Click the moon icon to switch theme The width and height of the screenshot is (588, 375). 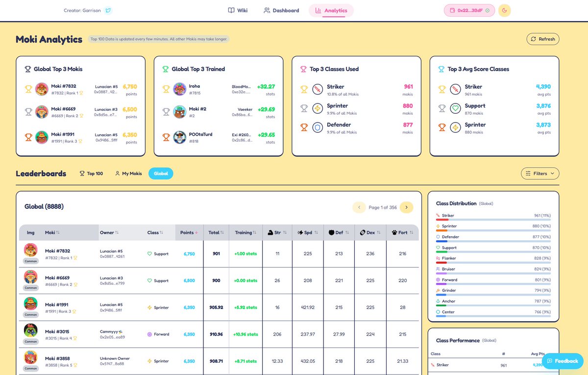[x=504, y=9]
